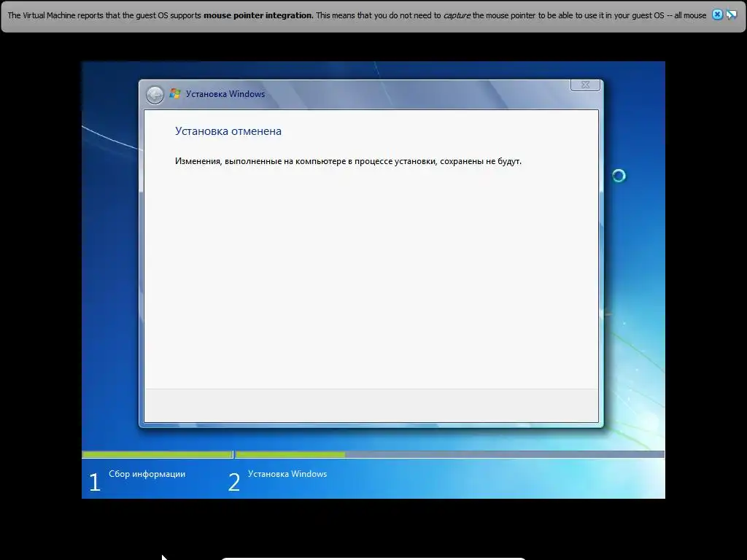The height and width of the screenshot is (560, 747).
Task: Click the message about changes not saved
Action: tap(348, 161)
